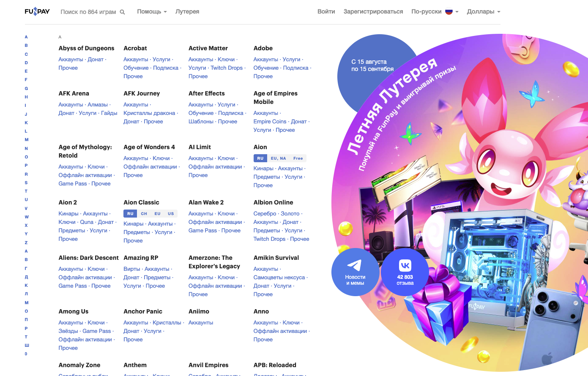Open Twitch Drops under Active Matter
The image size is (588, 376).
pyautogui.click(x=227, y=68)
